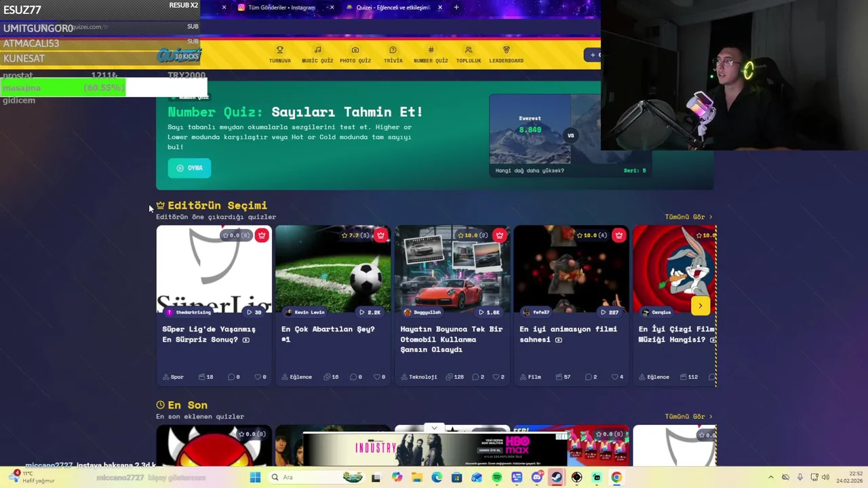Close the Quizei browser tab
The image size is (868, 488).
coord(440,7)
